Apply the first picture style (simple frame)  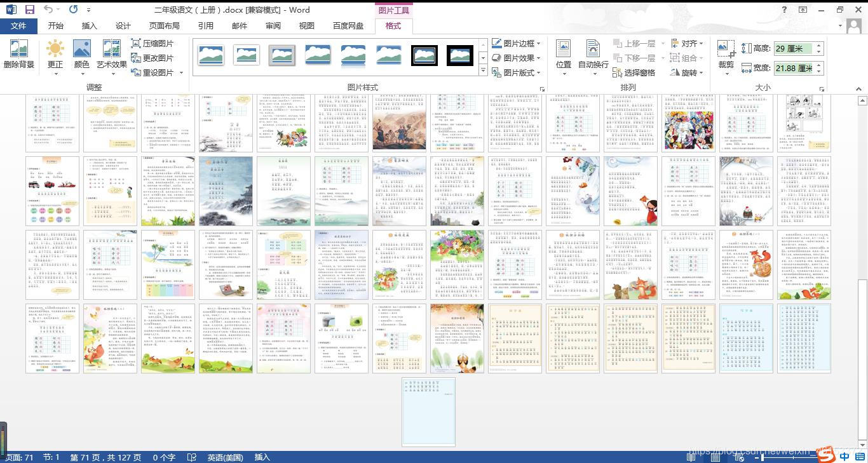(211, 55)
